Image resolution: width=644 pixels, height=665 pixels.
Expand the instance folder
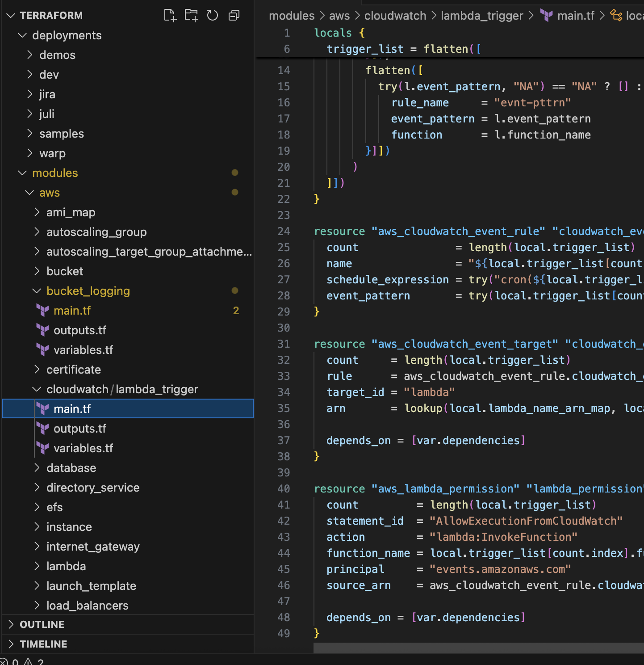click(x=37, y=527)
